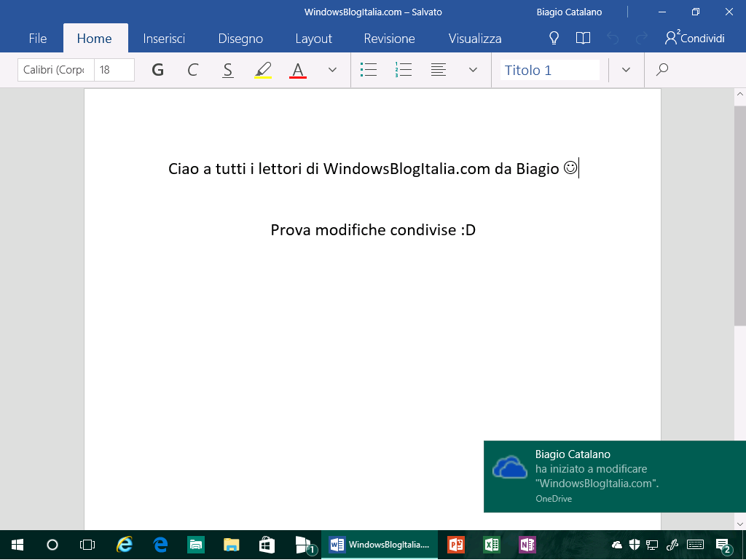The image size is (746, 560).
Task: Open network status tray icon
Action: (x=652, y=545)
